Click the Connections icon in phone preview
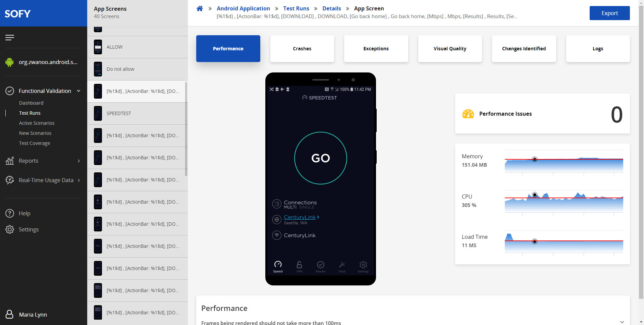 click(x=277, y=204)
